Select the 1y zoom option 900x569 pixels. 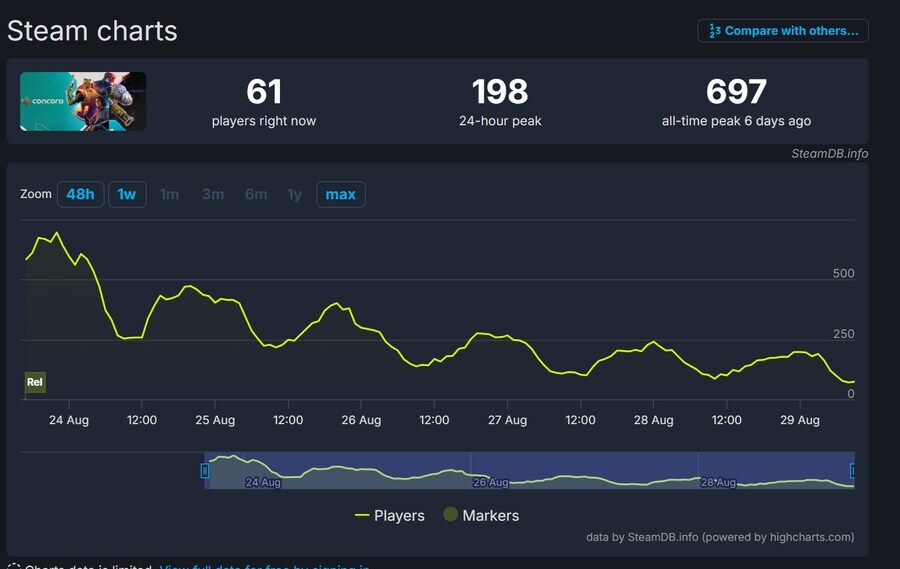(x=294, y=195)
